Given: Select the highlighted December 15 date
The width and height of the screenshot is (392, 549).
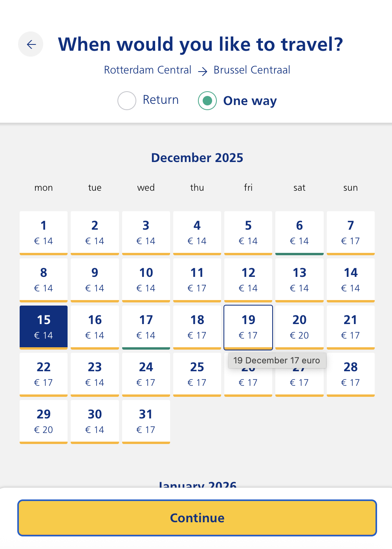Looking at the screenshot, I should click(x=44, y=327).
